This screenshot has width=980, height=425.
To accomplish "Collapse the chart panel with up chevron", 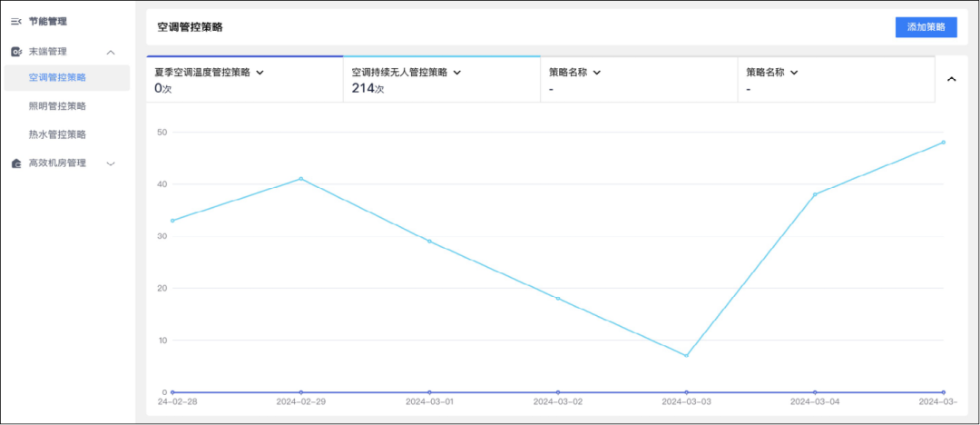I will point(952,79).
